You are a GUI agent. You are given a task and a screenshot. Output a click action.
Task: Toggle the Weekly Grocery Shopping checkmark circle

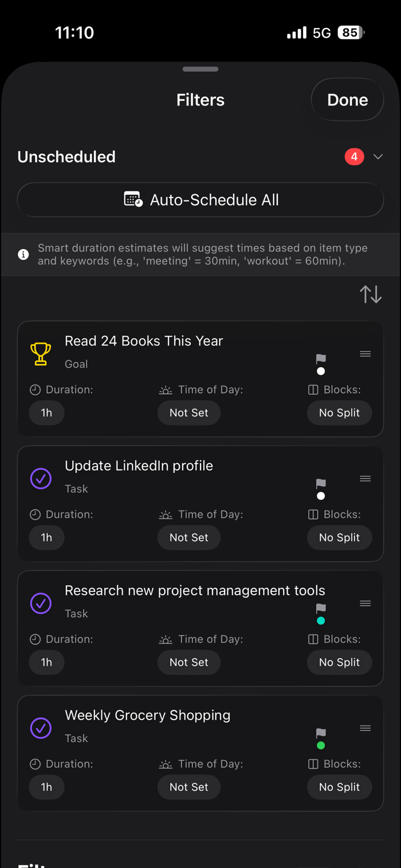click(x=41, y=728)
